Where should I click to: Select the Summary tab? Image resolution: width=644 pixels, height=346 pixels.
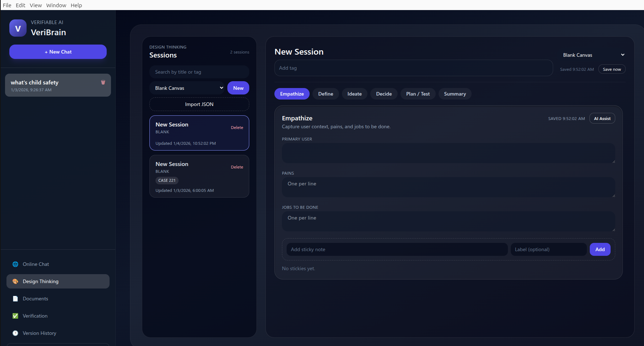455,94
